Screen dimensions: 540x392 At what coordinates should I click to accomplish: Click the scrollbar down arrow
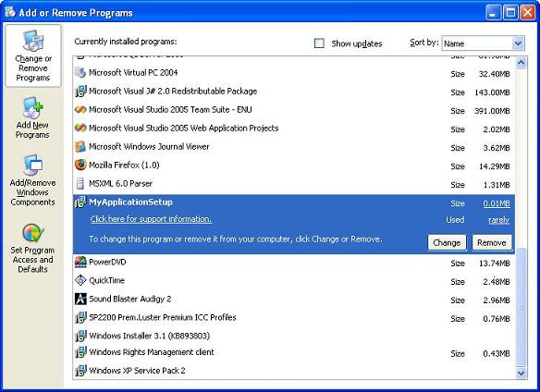[522, 374]
